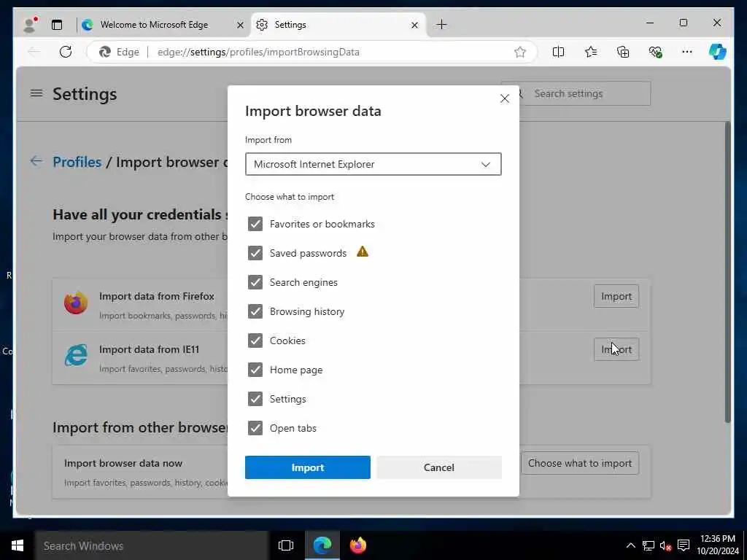Viewport: 747px width, 560px height.
Task: Open the Copilot sidebar icon
Action: 717,52
